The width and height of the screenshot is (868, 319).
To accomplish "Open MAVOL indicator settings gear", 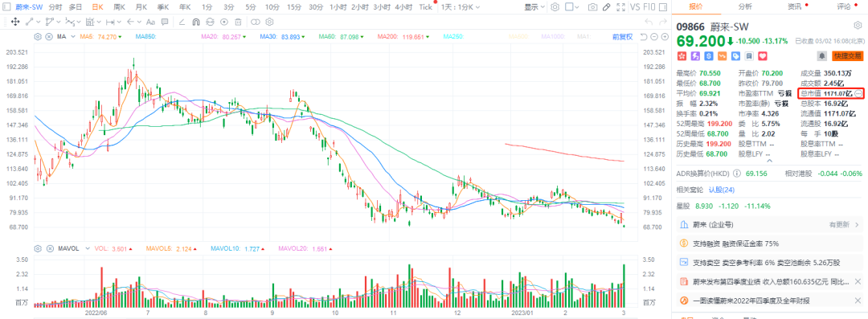I will (x=38, y=248).
